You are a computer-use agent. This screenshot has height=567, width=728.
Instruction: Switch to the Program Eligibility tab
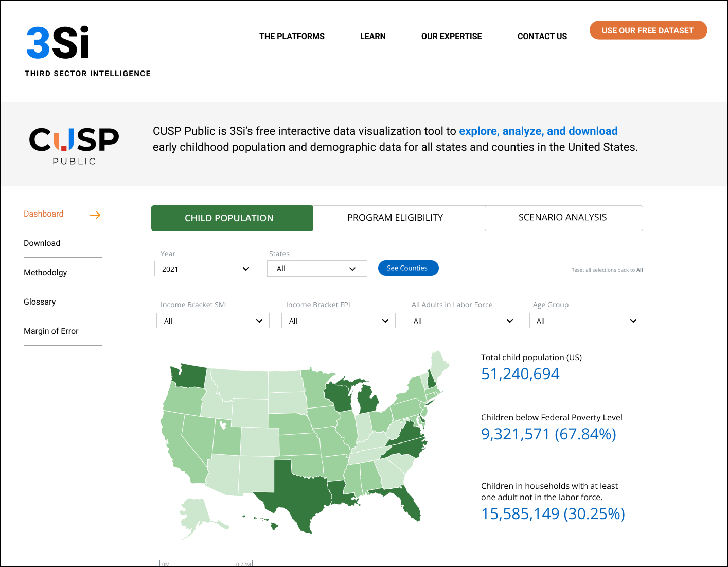click(x=395, y=218)
